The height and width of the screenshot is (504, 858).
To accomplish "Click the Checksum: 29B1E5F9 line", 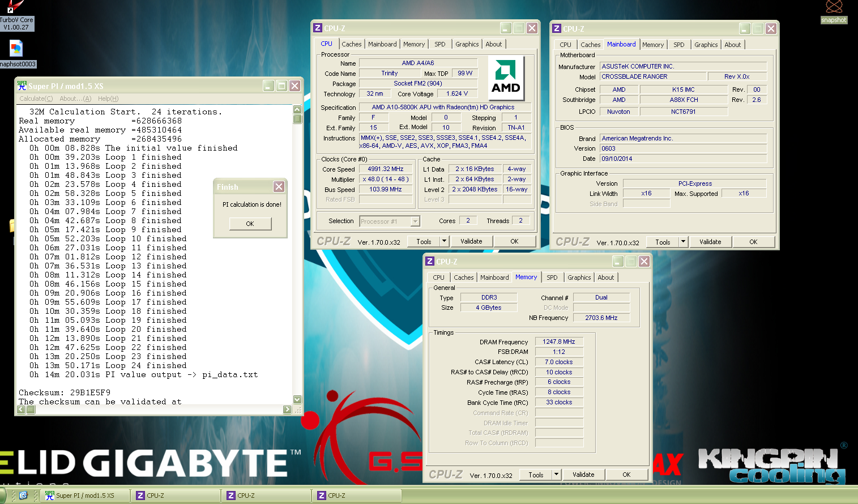I will point(65,392).
